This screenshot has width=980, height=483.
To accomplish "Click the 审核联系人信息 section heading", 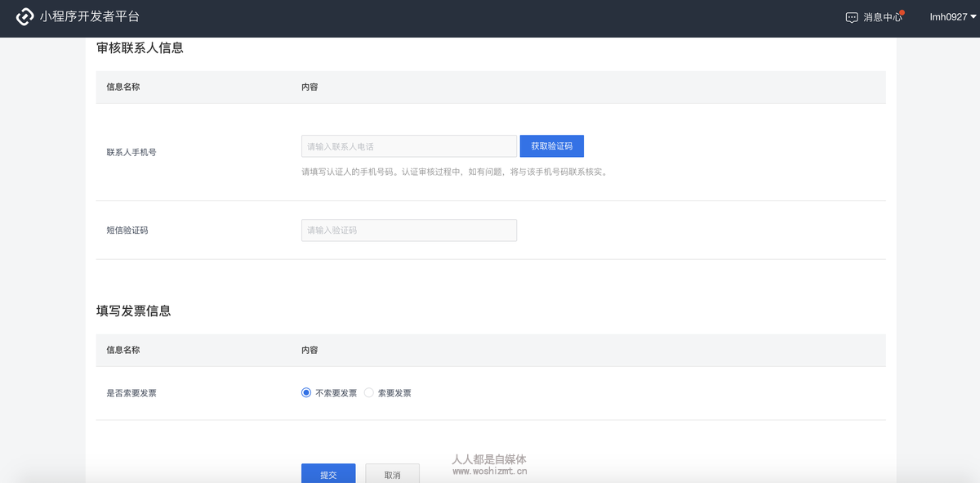I will (140, 48).
